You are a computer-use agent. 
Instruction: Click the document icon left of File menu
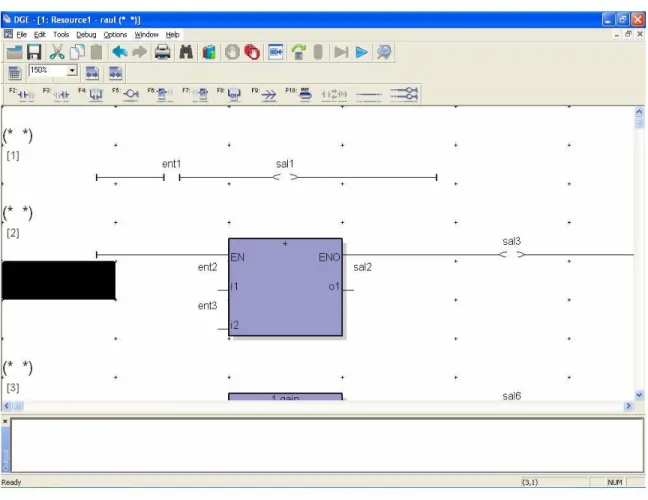pyautogui.click(x=8, y=34)
